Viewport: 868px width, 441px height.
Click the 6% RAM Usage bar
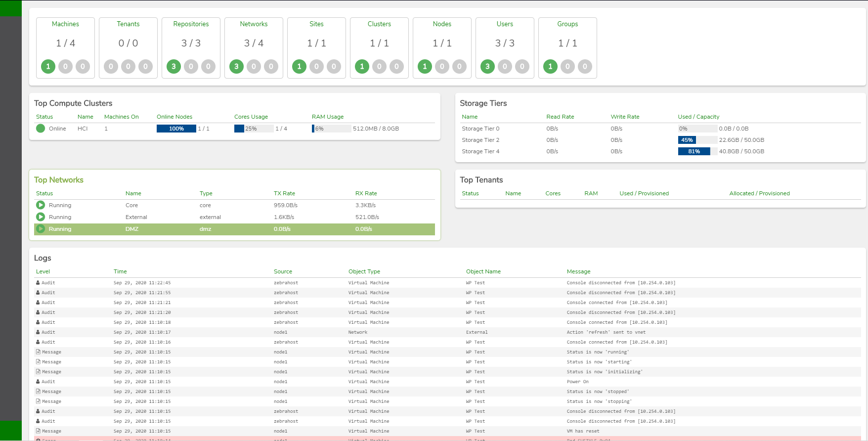coord(332,129)
